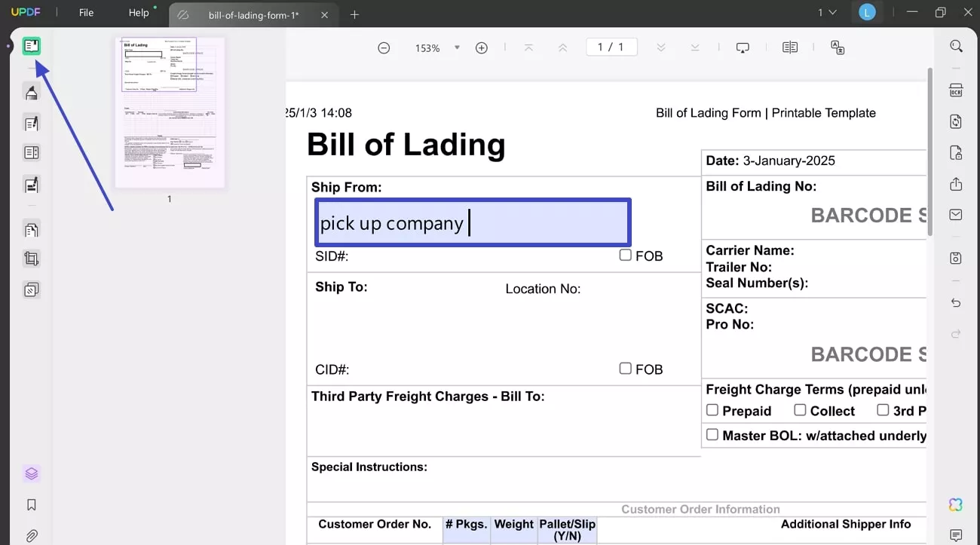980x545 pixels.
Task: Check the FOB checkbox beside SID#
Action: tap(625, 255)
